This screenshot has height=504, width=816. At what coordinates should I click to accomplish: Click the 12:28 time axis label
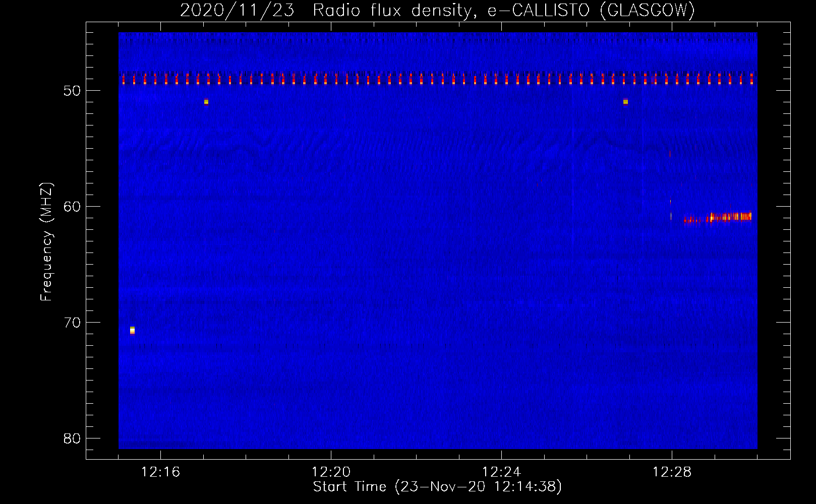(x=672, y=472)
